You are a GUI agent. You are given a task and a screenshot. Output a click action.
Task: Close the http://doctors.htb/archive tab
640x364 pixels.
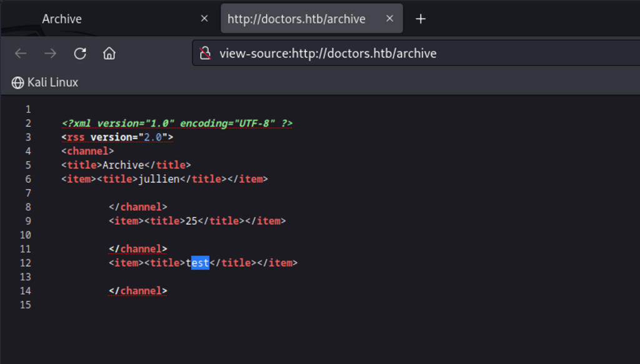pyautogui.click(x=389, y=19)
